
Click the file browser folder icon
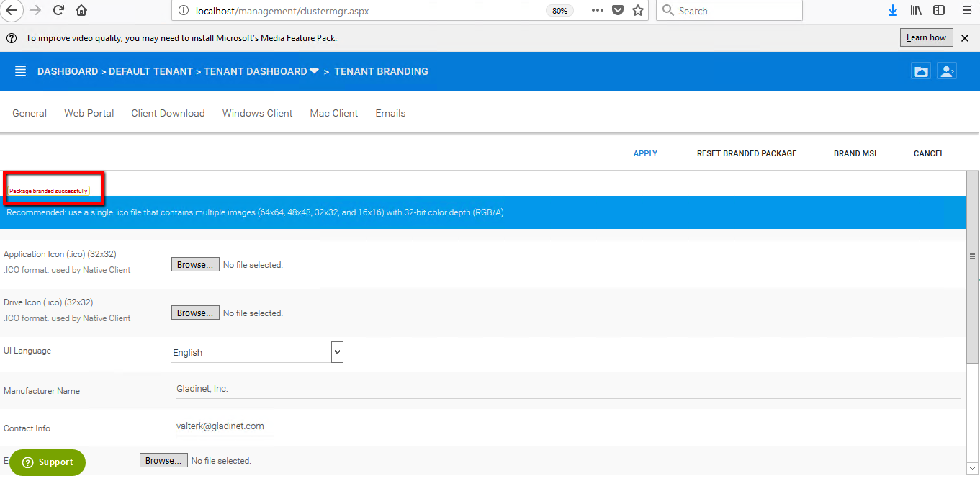click(x=921, y=71)
